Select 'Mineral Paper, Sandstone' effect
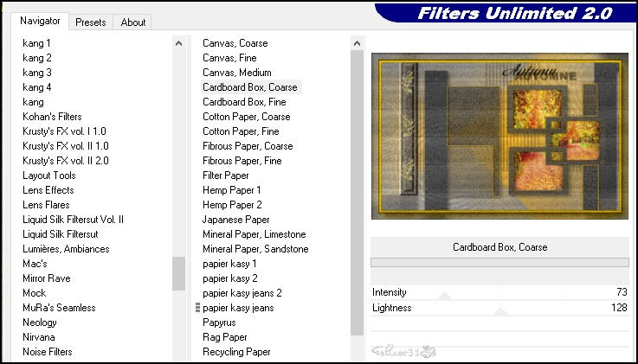638x364 pixels. 255,249
